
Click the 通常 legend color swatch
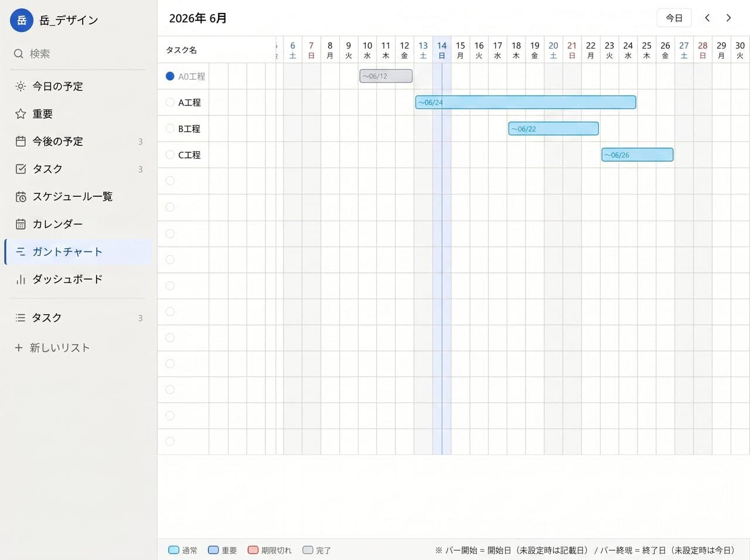coord(173,550)
